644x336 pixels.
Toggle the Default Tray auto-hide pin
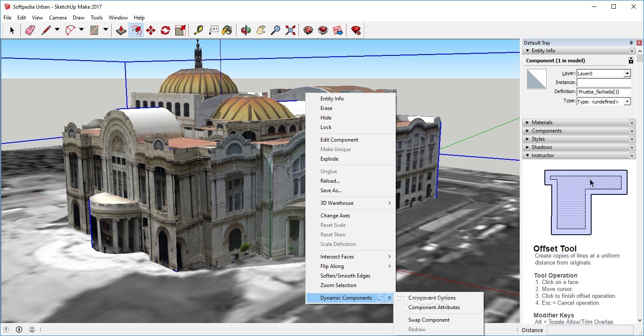(631, 42)
